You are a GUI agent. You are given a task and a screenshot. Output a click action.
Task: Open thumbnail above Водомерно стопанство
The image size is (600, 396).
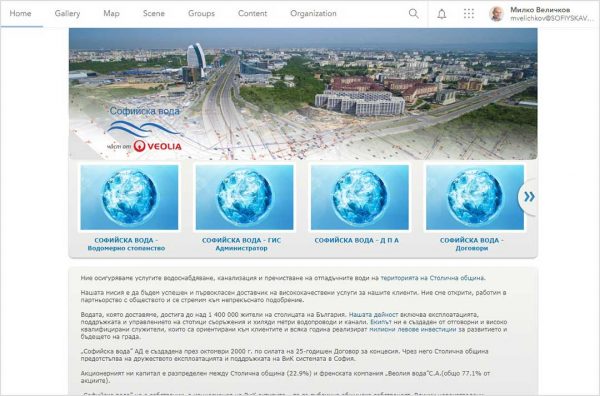pos(129,197)
